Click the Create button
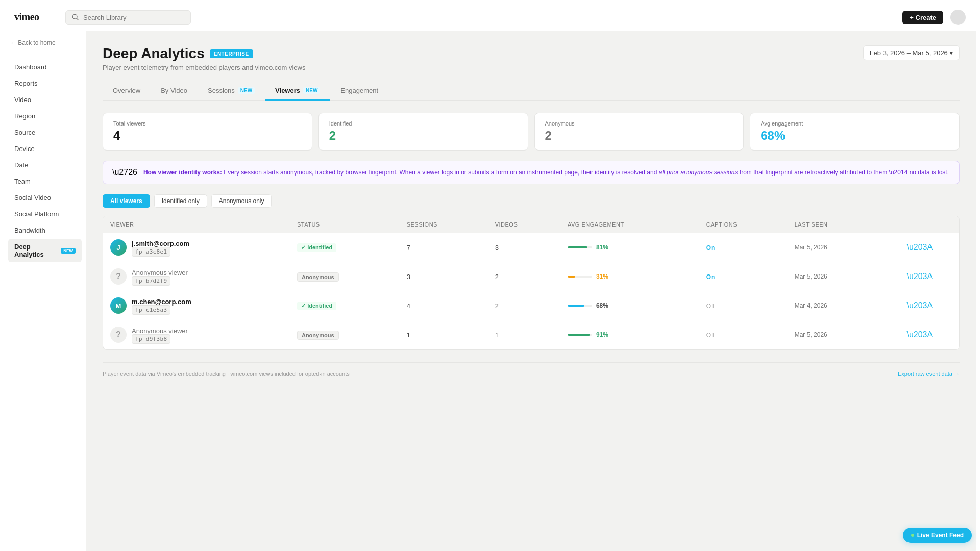 922,17
